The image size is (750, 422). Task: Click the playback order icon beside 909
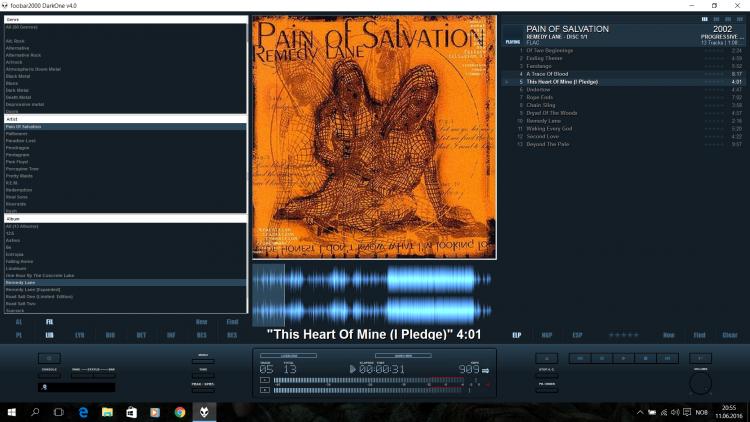point(485,371)
